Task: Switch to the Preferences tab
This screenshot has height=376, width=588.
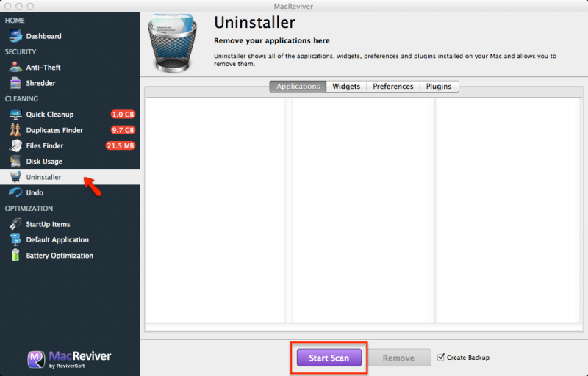Action: 393,87
